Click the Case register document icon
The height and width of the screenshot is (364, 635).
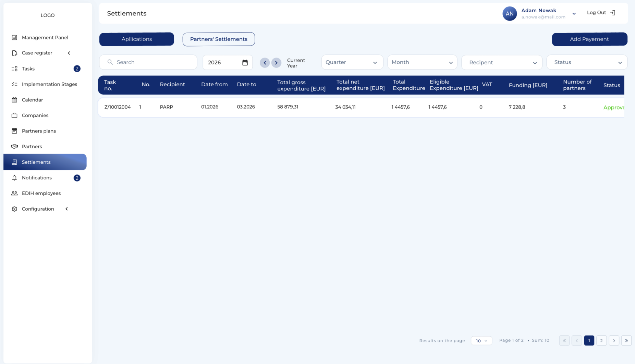pyautogui.click(x=14, y=53)
